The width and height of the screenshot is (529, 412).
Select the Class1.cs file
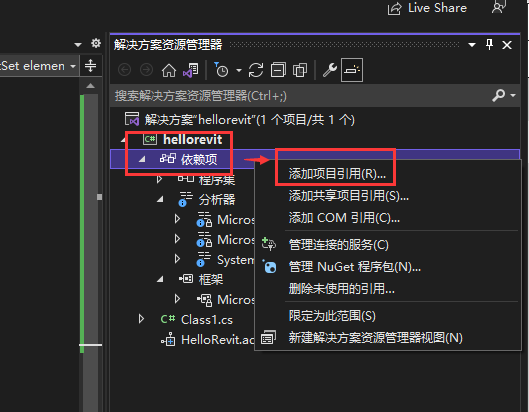pos(207,319)
